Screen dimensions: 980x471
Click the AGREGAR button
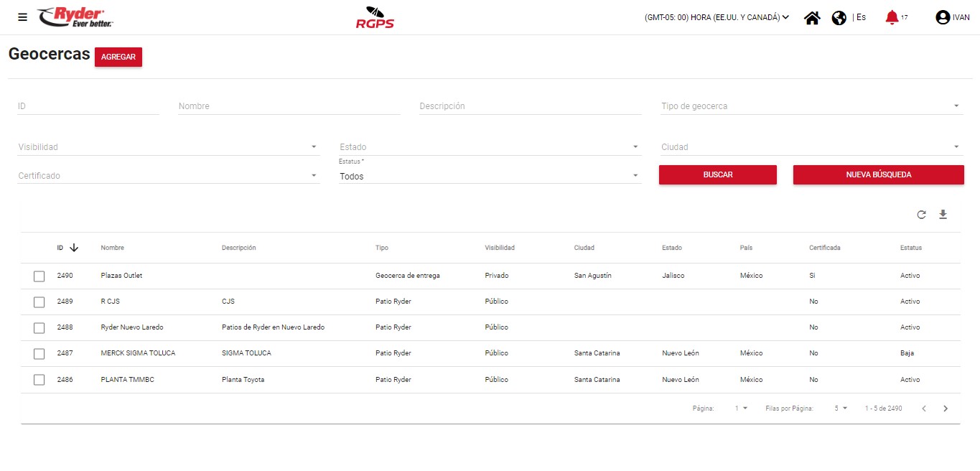(x=118, y=57)
